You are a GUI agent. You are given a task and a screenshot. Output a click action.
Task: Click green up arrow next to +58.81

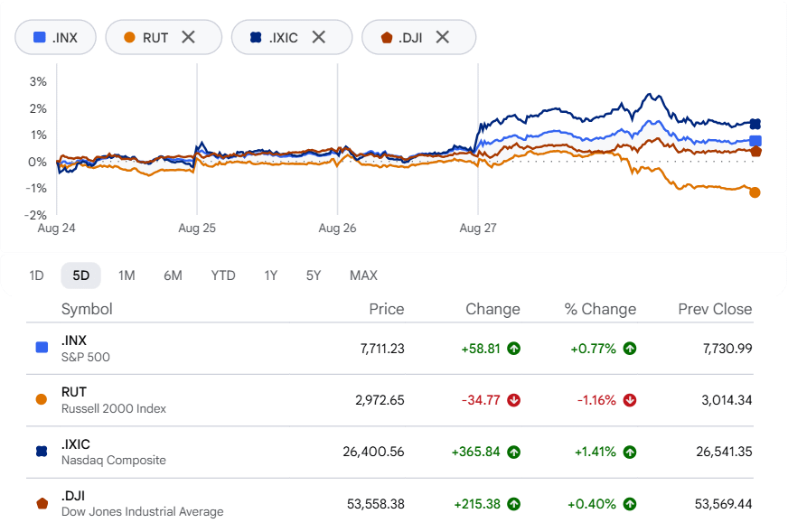click(x=513, y=348)
